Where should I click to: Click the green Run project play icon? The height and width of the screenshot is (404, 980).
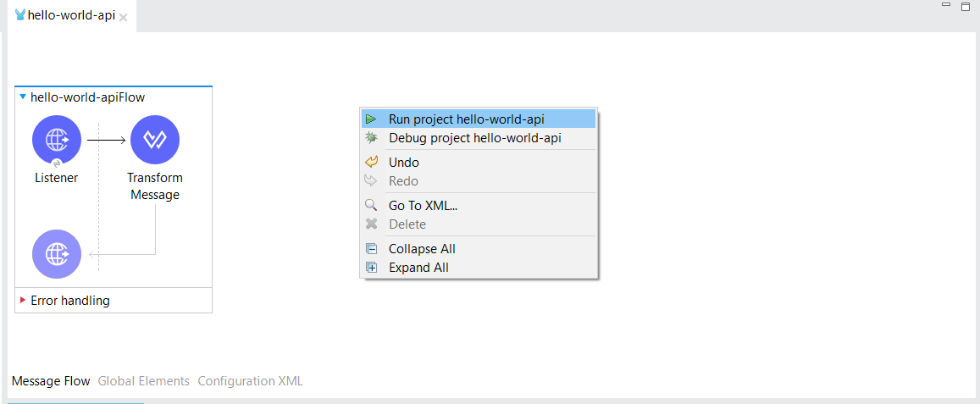coord(371,119)
